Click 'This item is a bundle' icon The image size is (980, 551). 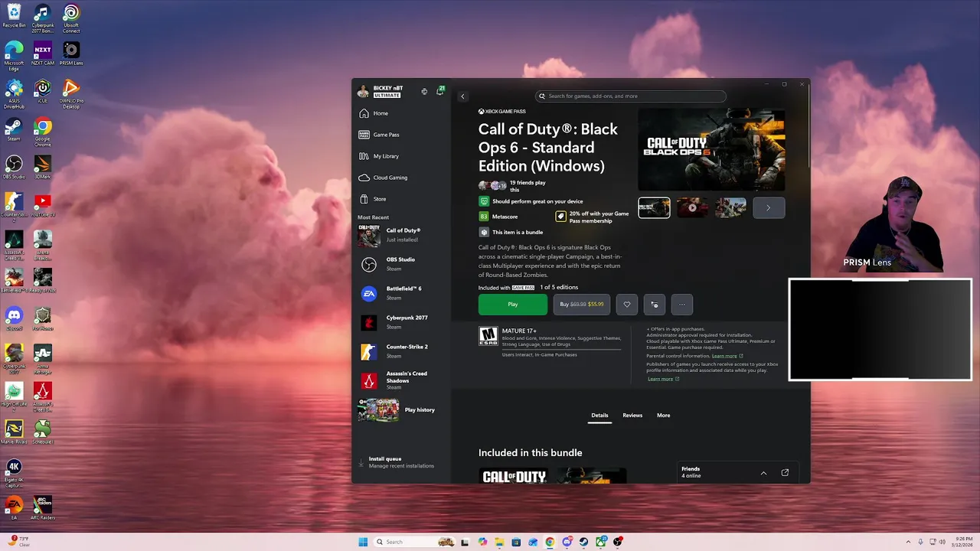484,232
